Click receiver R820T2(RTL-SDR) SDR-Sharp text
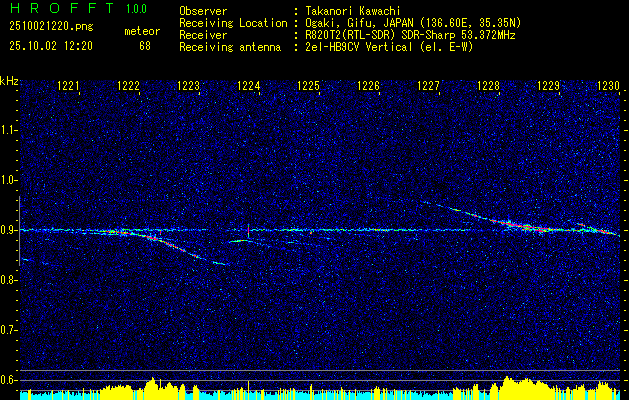Viewport: 629px width, 400px height. [x=410, y=35]
